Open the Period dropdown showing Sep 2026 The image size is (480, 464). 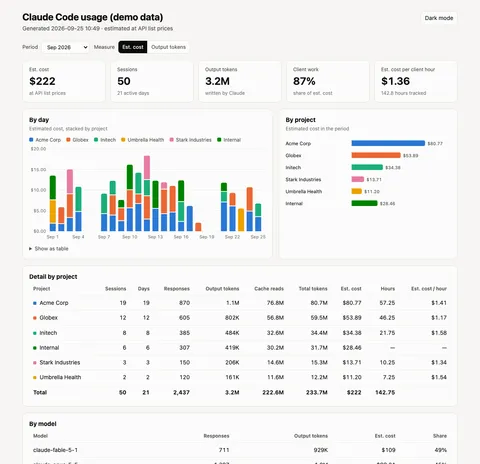(66, 47)
